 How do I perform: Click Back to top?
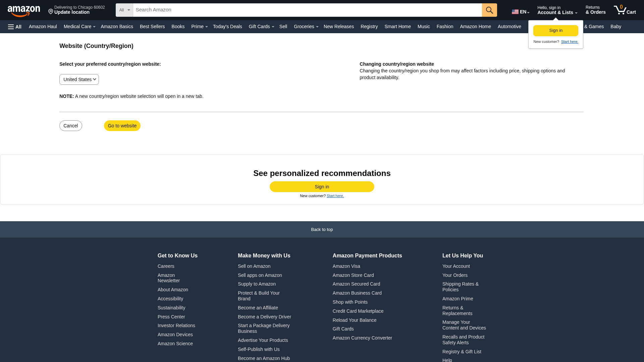click(x=322, y=230)
